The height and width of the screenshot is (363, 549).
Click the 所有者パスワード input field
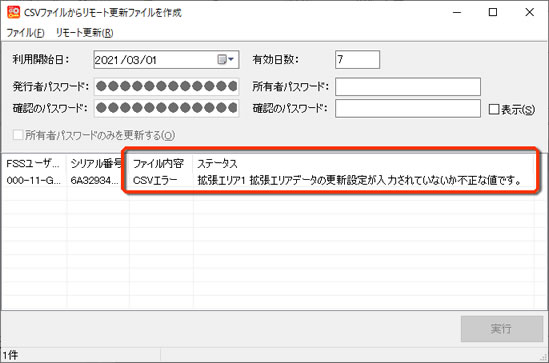[x=408, y=86]
